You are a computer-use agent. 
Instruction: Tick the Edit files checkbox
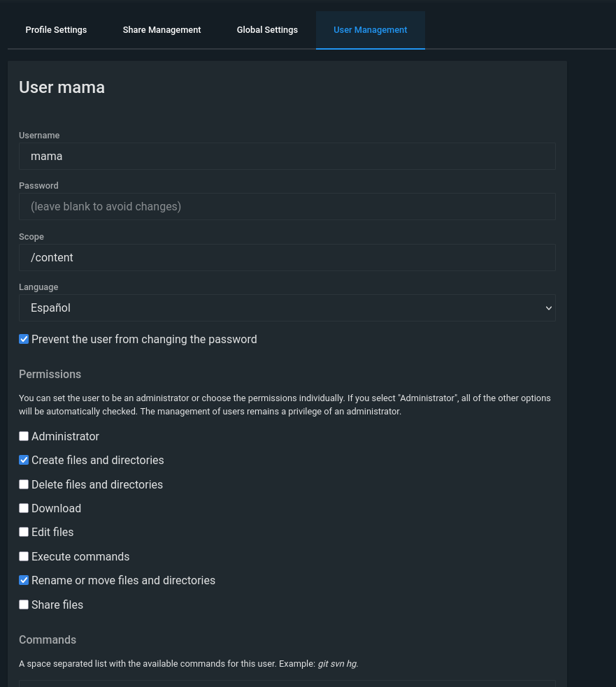click(24, 532)
